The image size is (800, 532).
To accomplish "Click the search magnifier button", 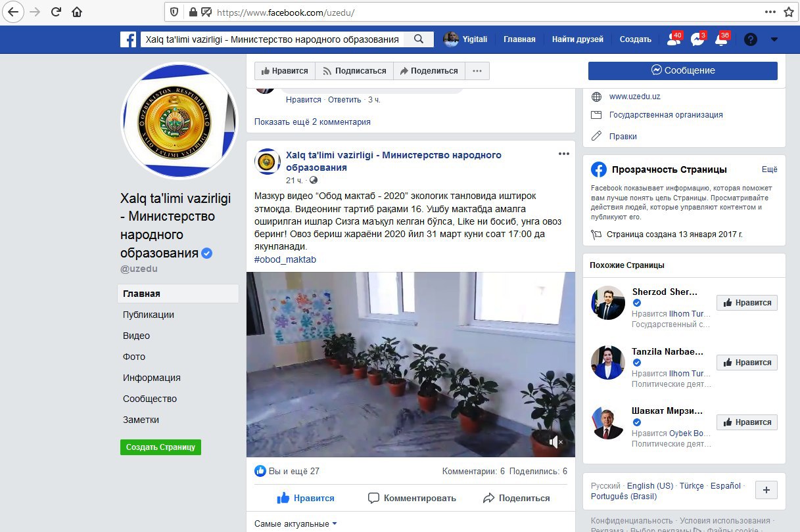I will click(419, 39).
